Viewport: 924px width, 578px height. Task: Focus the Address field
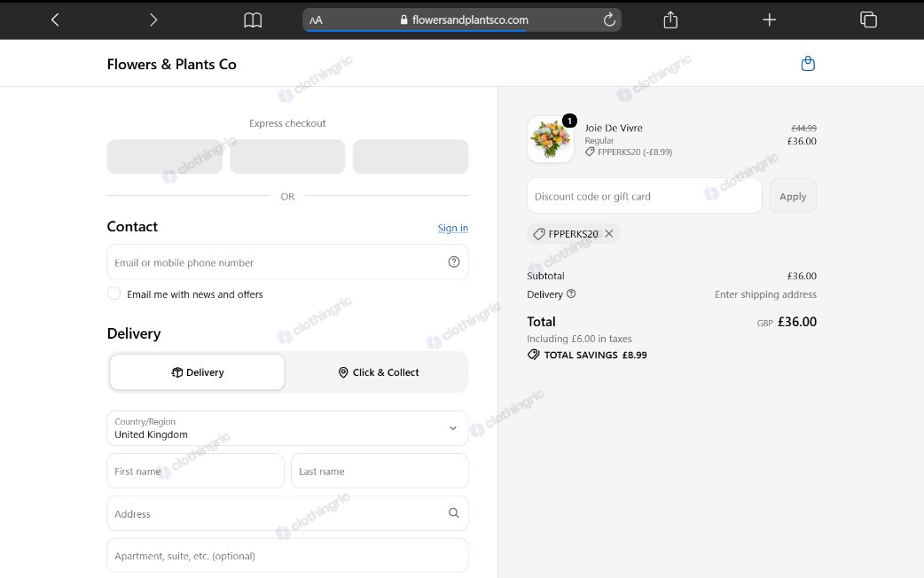[287, 513]
